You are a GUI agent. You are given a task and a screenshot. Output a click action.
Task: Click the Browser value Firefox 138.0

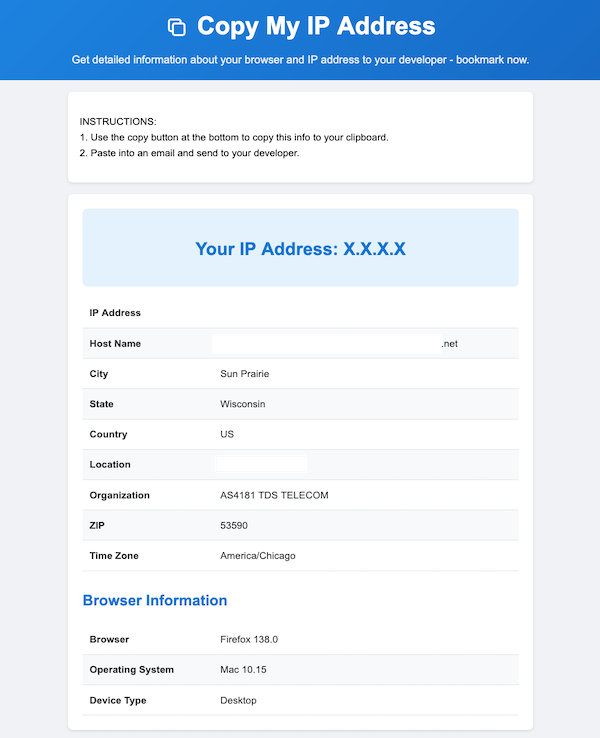click(x=249, y=639)
